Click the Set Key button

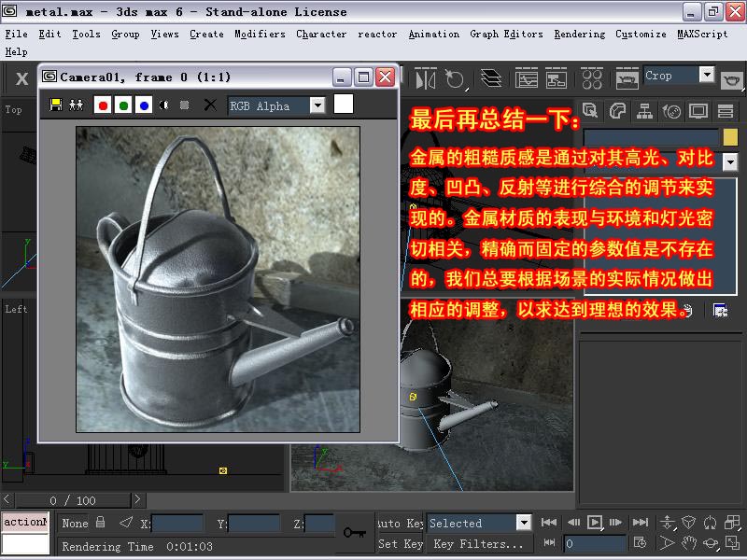point(401,544)
